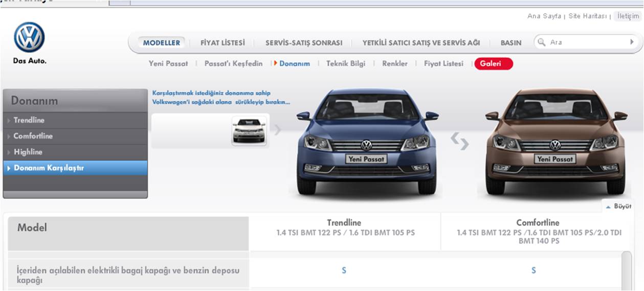Click the Büyüt expand toggle
Image resolution: width=644 pixels, height=291 pixels.
[618, 207]
